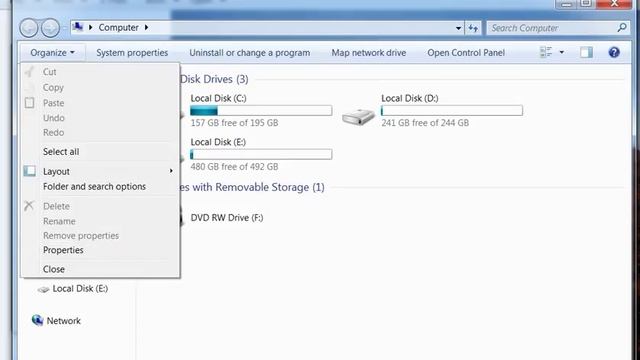
Task: Toggle the preview pane icon
Action: [586, 52]
